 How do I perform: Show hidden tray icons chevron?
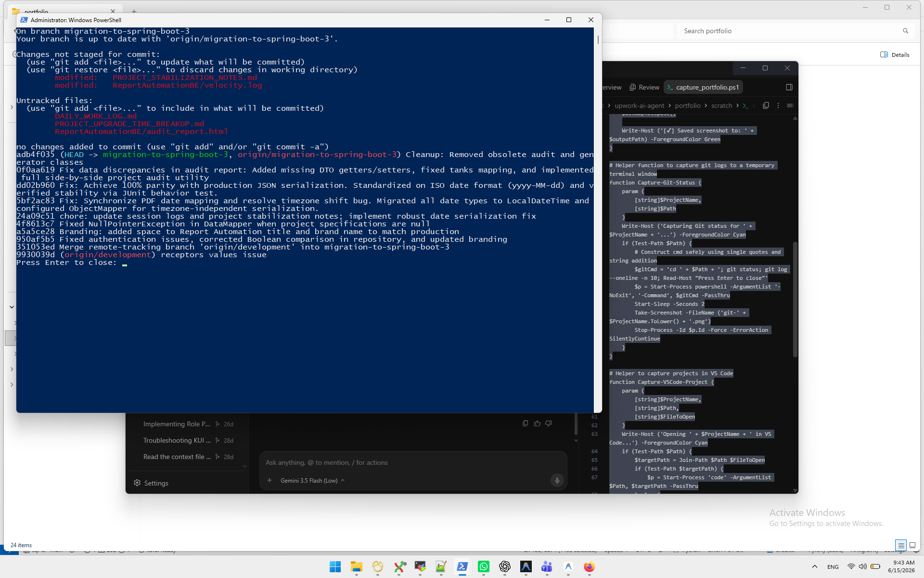[x=815, y=566]
